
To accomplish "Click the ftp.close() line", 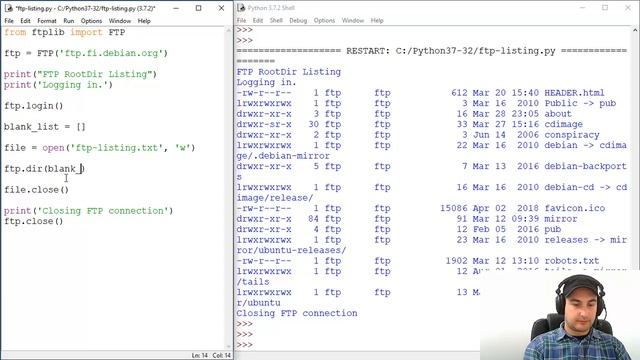I will [x=34, y=221].
